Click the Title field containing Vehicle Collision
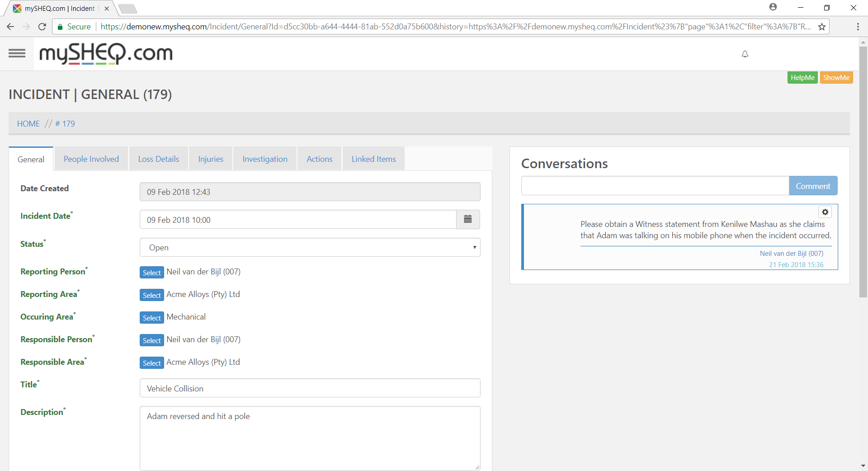Image resolution: width=868 pixels, height=471 pixels. click(x=310, y=388)
